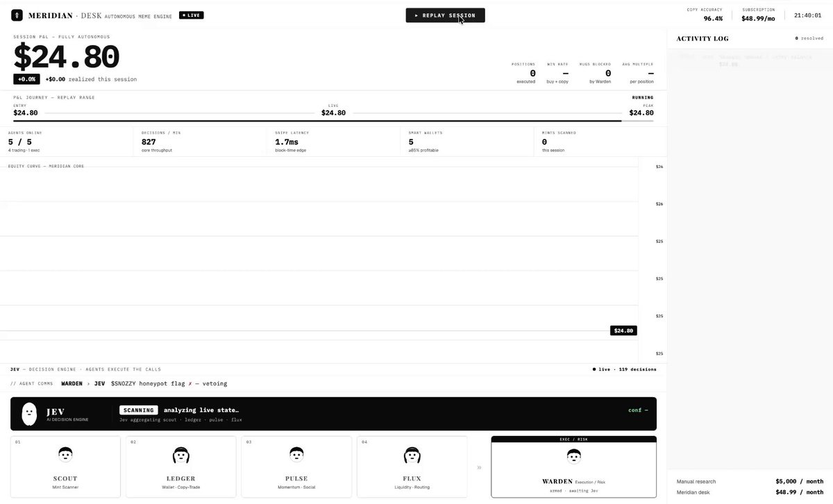Click the RUNNING replay status label

click(x=643, y=97)
